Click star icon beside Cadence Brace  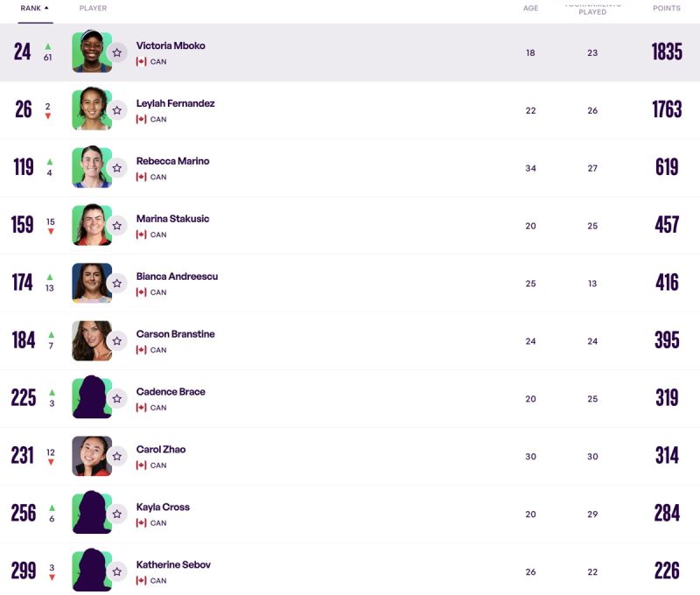click(x=117, y=399)
